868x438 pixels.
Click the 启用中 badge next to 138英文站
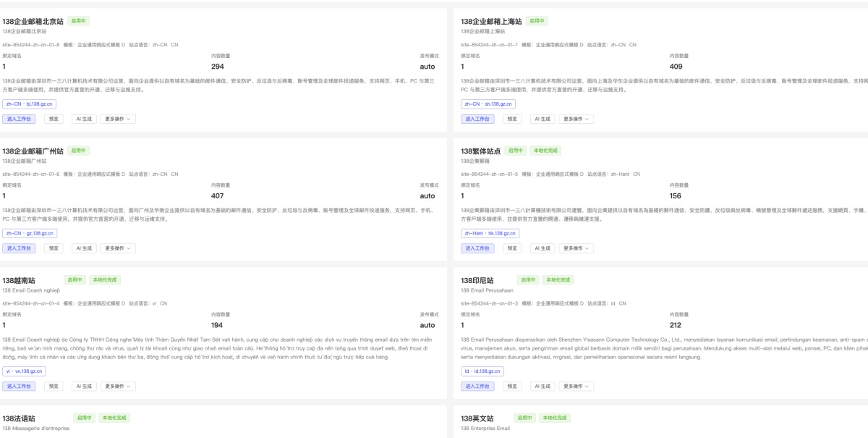tap(525, 418)
